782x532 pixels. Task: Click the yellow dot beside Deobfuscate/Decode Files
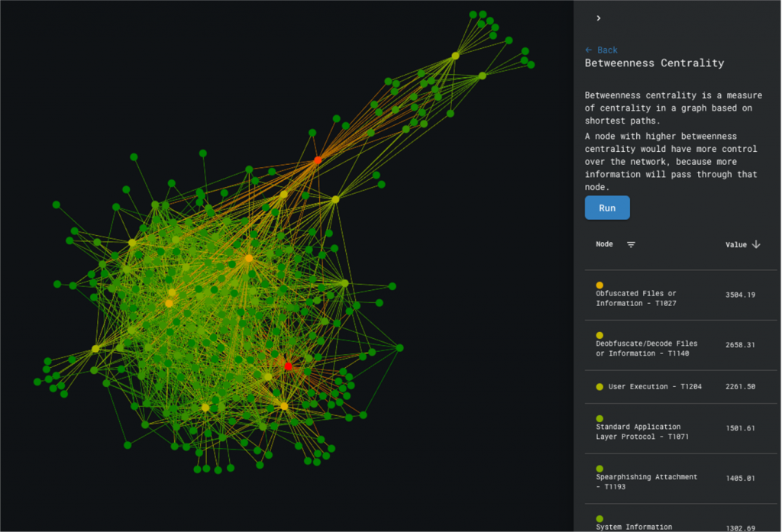click(x=599, y=336)
